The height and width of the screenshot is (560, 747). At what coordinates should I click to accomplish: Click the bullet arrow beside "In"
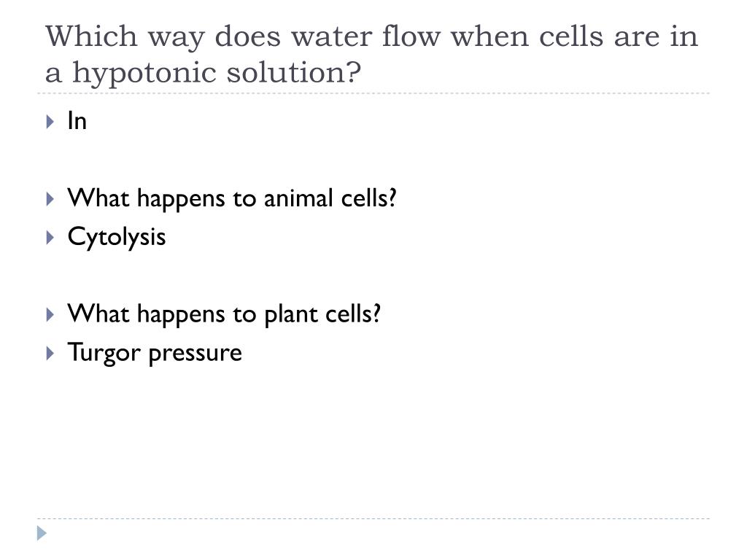click(50, 122)
